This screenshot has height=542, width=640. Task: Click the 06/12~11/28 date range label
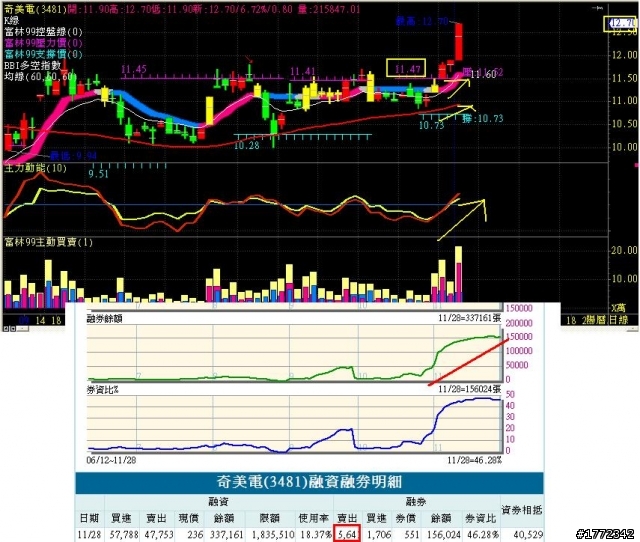click(x=111, y=460)
